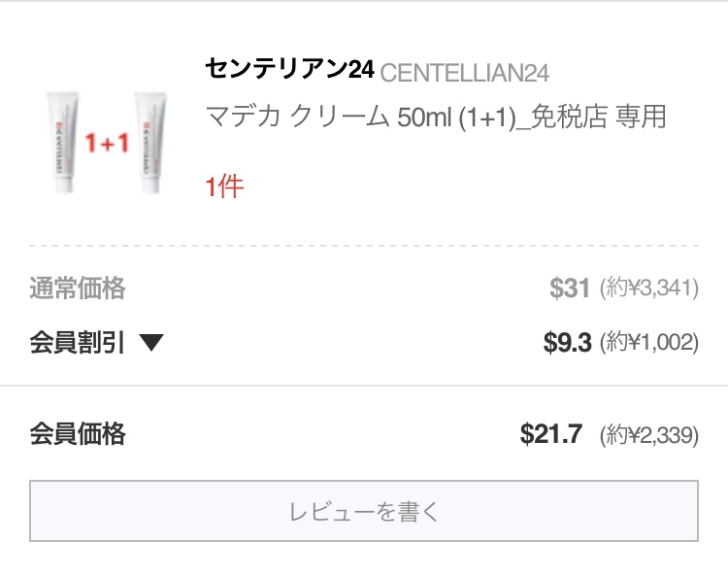Select the right cream tube image
This screenshot has width=728, height=576.
pyautogui.click(x=149, y=142)
